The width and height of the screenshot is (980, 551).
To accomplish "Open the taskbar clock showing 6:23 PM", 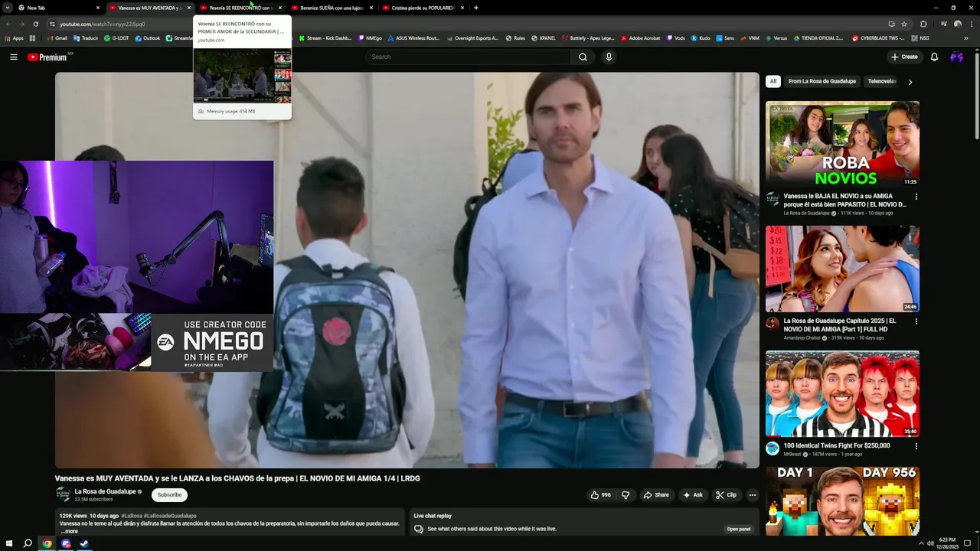I will 946,543.
